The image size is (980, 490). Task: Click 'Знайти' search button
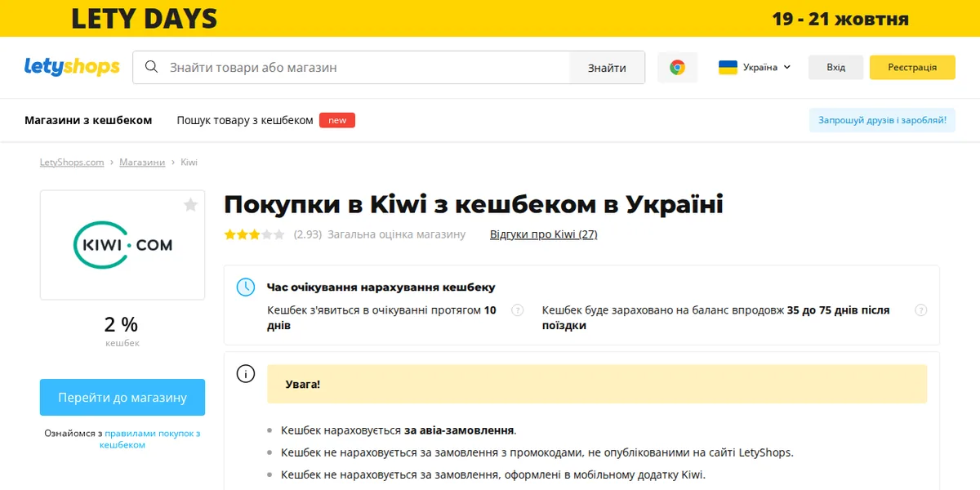(x=607, y=68)
